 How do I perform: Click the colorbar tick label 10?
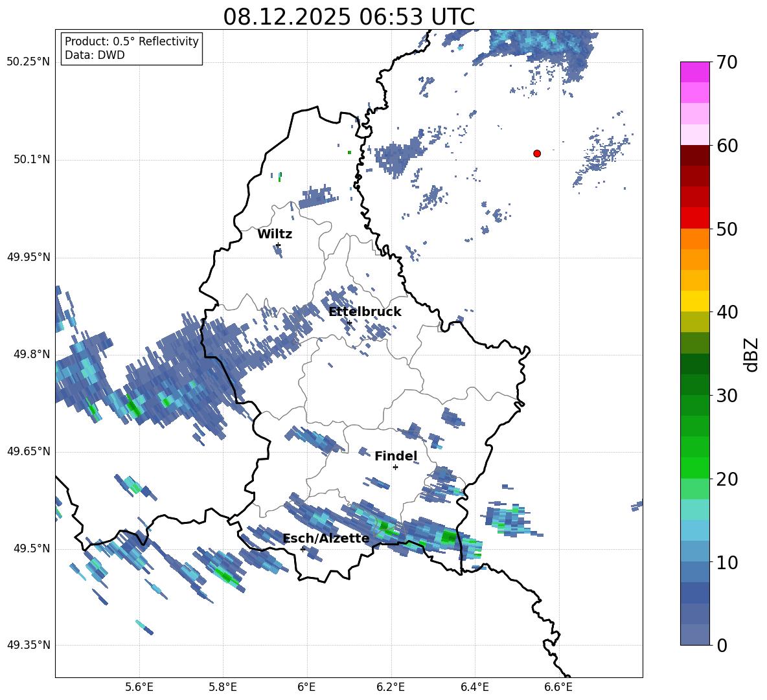727,562
